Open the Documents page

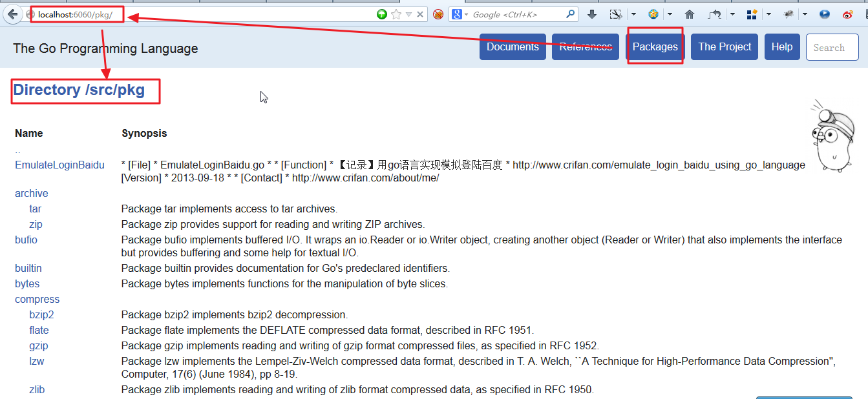point(513,47)
